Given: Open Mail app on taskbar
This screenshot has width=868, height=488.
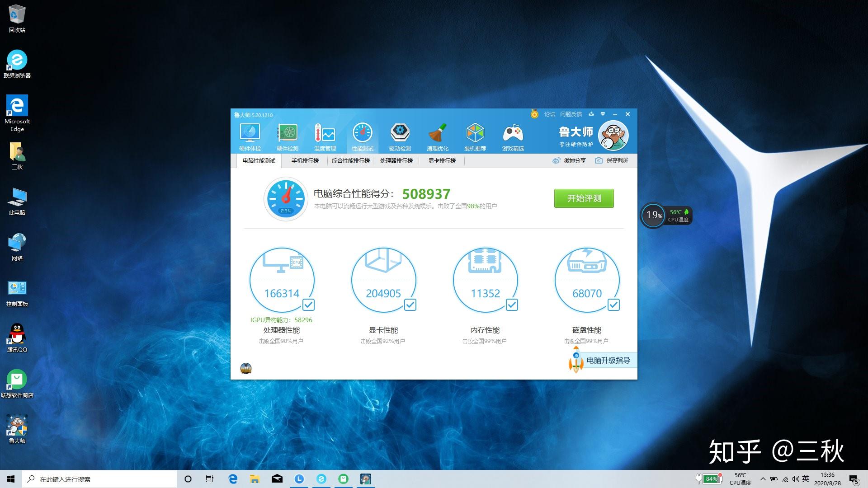Looking at the screenshot, I should coord(277,479).
